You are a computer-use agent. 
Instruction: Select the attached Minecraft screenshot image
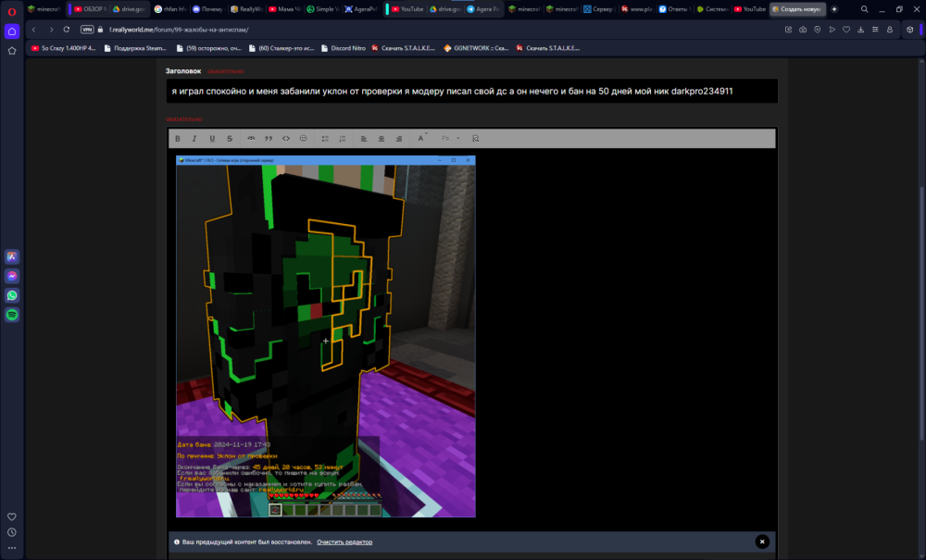[x=326, y=336]
